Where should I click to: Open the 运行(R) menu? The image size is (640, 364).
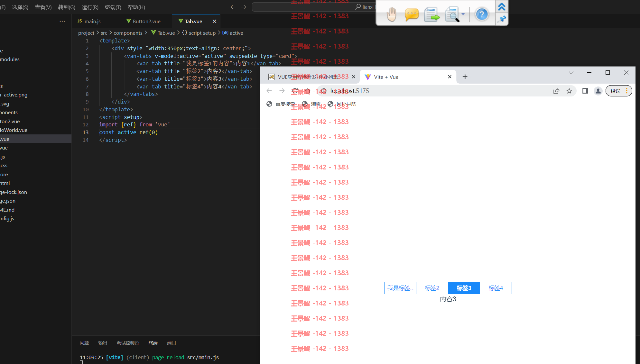tap(90, 7)
